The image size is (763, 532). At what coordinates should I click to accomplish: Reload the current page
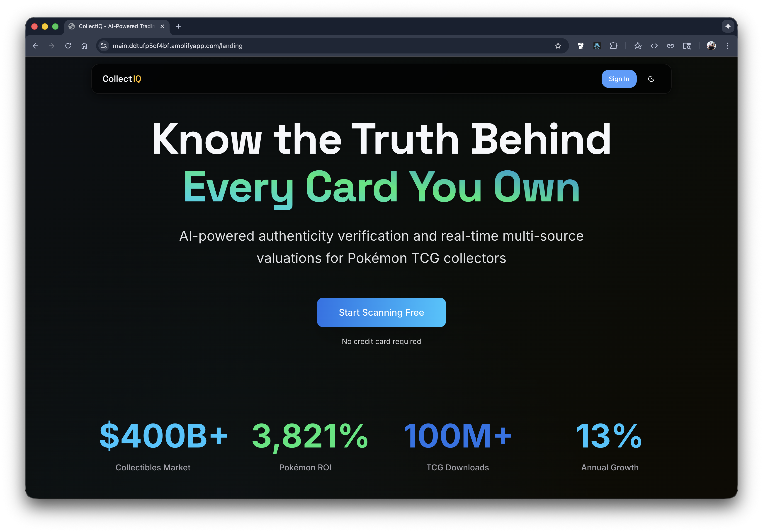coord(68,46)
